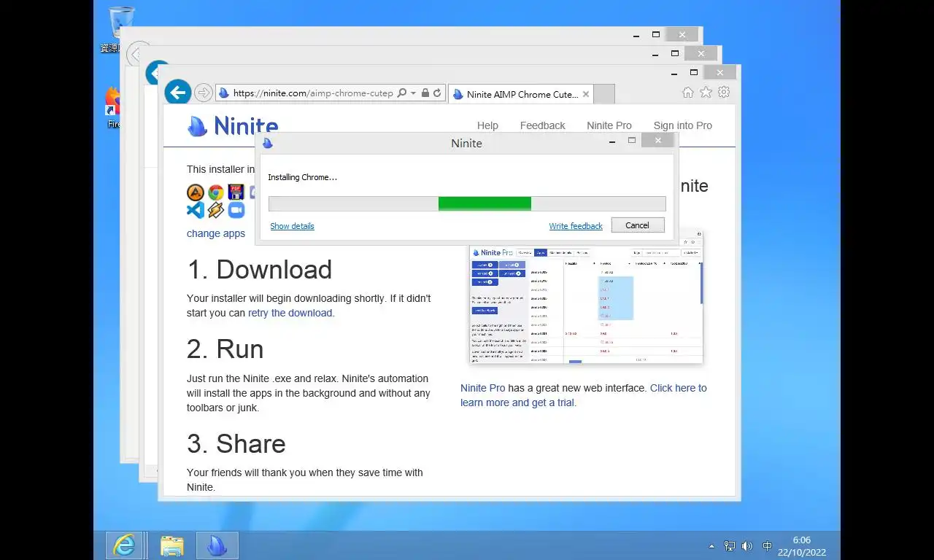Open the browser home page icon

click(x=687, y=93)
